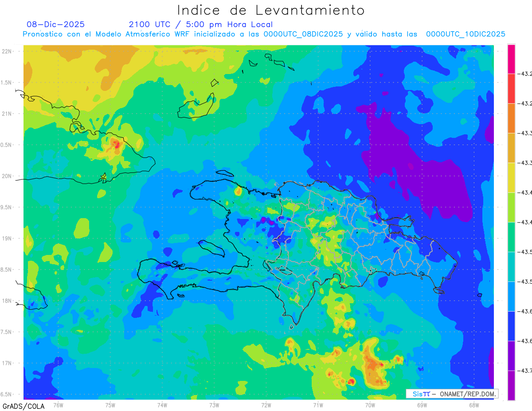Click the title 'Indice de Levantamiento'
This screenshot has height=411, width=532.
pos(271,10)
